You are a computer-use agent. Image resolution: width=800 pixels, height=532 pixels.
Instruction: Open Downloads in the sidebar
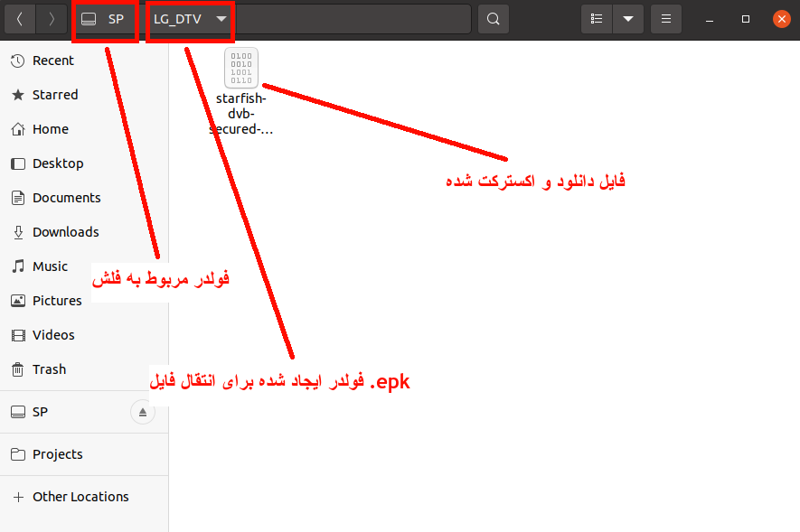pyautogui.click(x=84, y=232)
